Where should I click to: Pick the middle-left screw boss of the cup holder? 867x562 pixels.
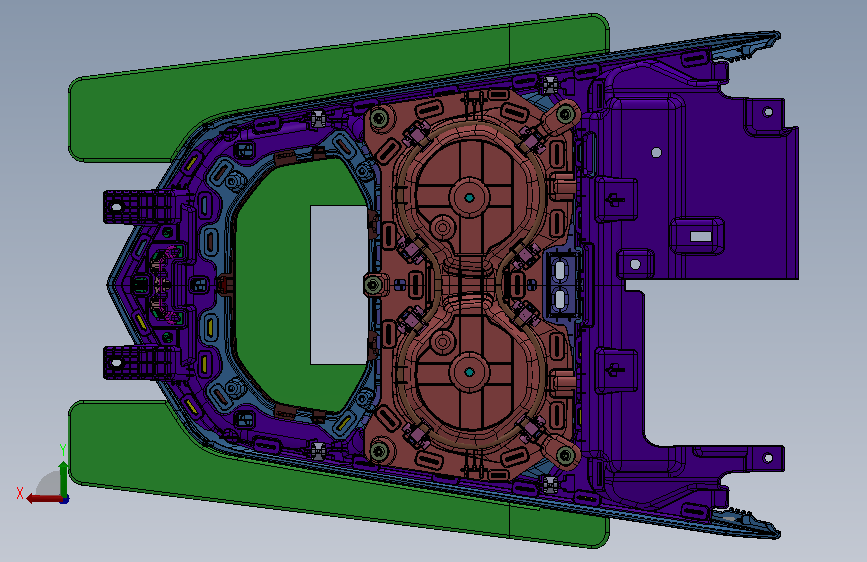[374, 285]
